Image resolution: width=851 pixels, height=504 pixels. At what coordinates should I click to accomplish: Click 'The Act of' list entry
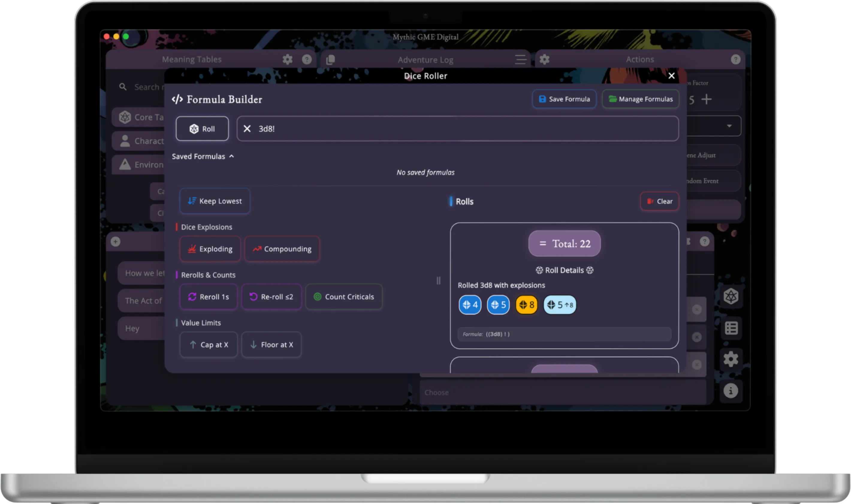click(x=141, y=301)
